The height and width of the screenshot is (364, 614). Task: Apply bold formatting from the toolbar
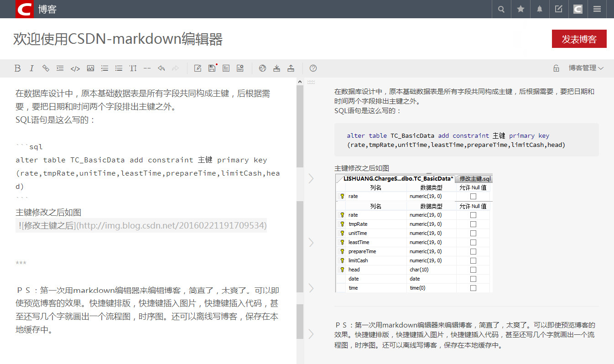point(17,68)
